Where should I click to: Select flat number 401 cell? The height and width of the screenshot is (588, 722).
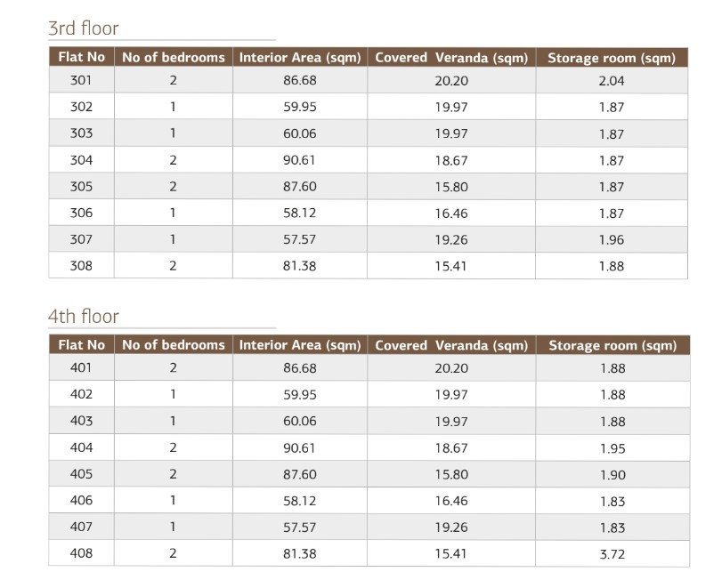click(x=81, y=367)
